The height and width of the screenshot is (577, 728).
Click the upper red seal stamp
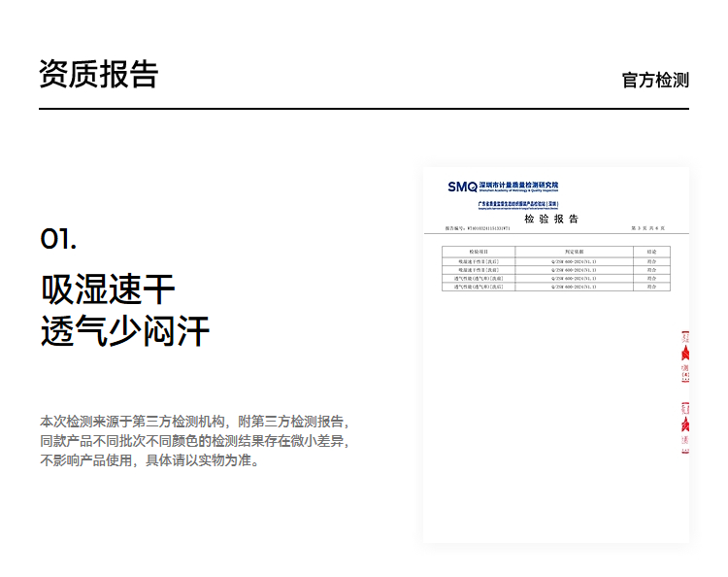point(684,356)
